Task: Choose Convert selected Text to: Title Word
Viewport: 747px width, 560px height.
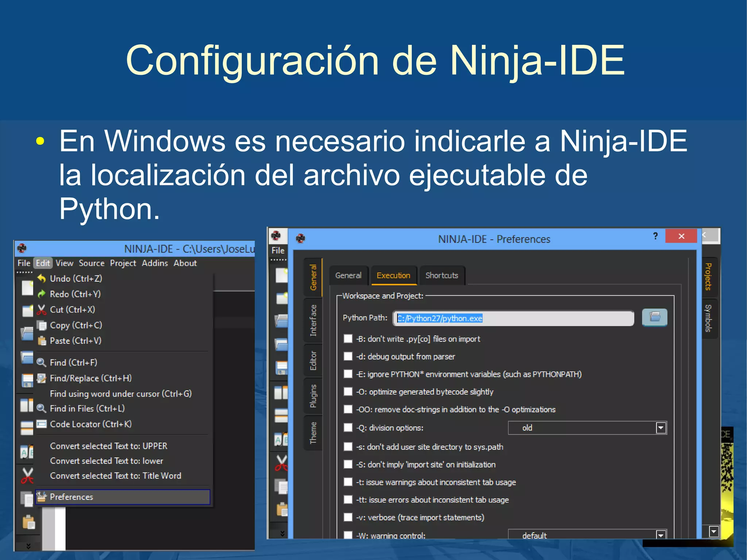Action: coord(116,476)
